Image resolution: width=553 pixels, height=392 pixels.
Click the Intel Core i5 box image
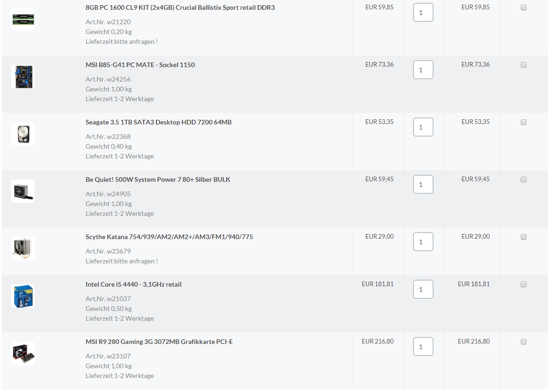click(23, 296)
